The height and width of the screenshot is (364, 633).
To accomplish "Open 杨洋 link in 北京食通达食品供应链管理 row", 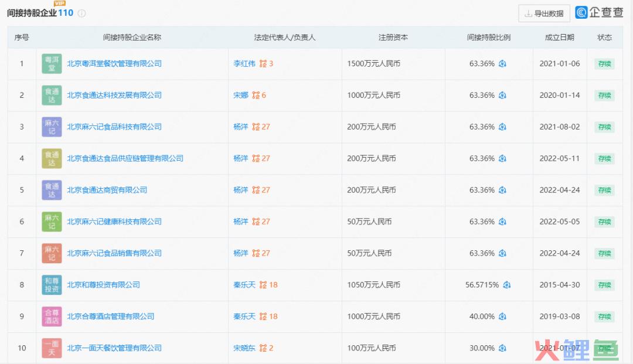I will pyautogui.click(x=241, y=159).
